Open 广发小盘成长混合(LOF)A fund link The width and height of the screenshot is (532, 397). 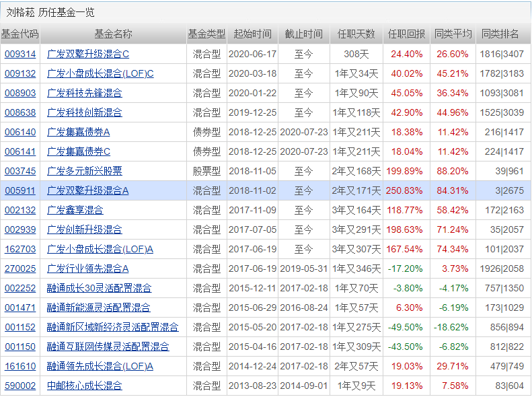coord(100,250)
